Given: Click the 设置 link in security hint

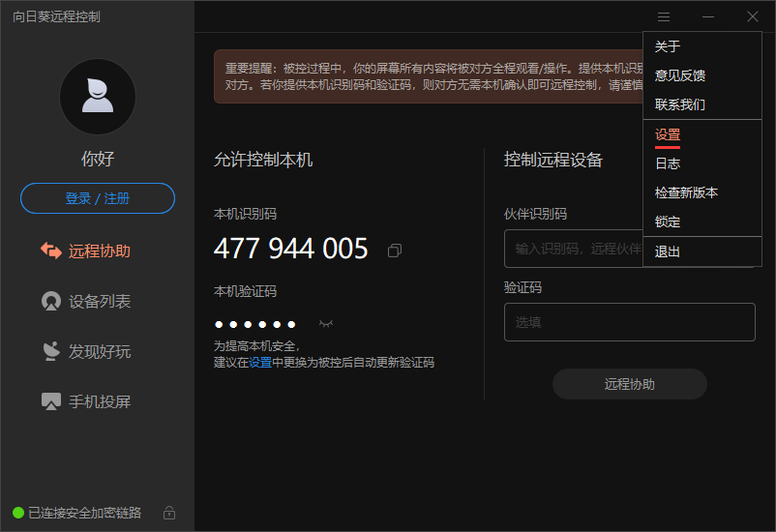Looking at the screenshot, I should pyautogui.click(x=260, y=363).
